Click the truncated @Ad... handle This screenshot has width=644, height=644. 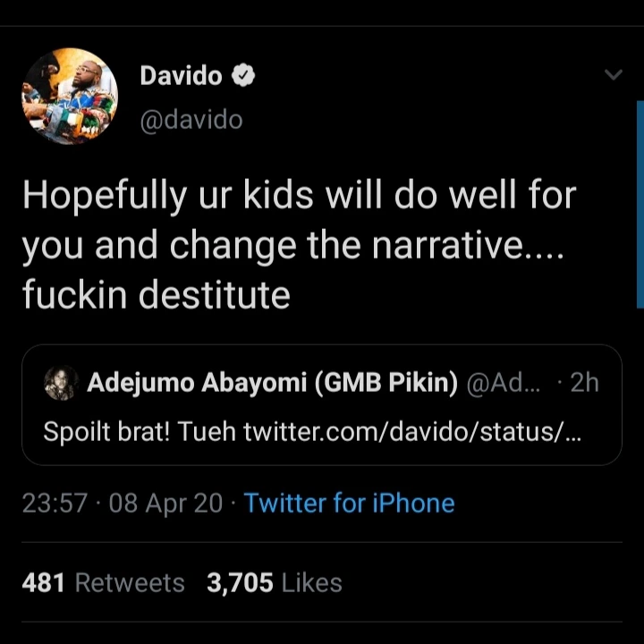pos(504,383)
